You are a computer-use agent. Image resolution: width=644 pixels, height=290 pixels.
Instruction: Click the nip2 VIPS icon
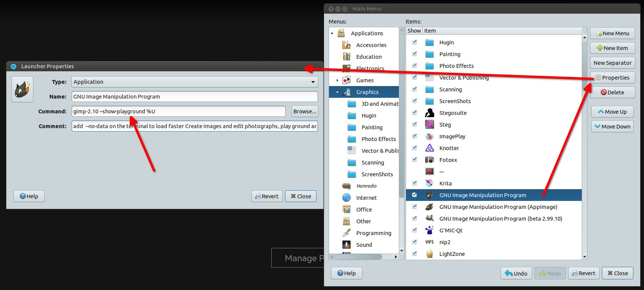[x=430, y=242]
